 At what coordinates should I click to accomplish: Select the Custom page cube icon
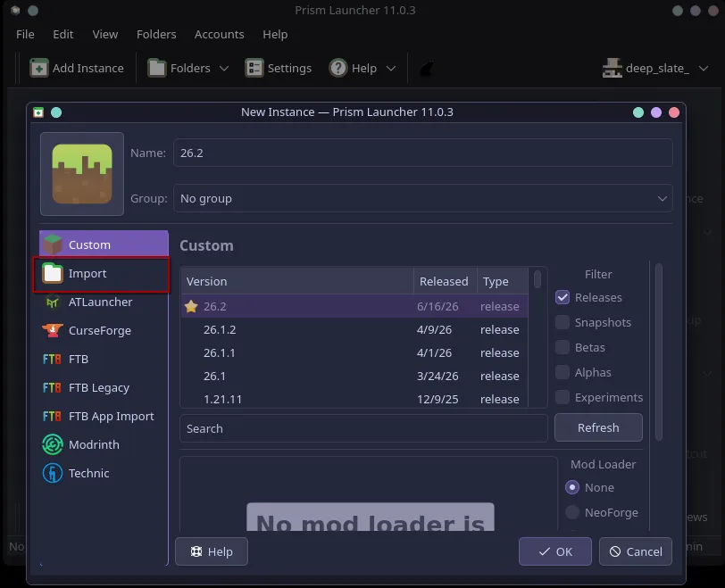coord(53,244)
